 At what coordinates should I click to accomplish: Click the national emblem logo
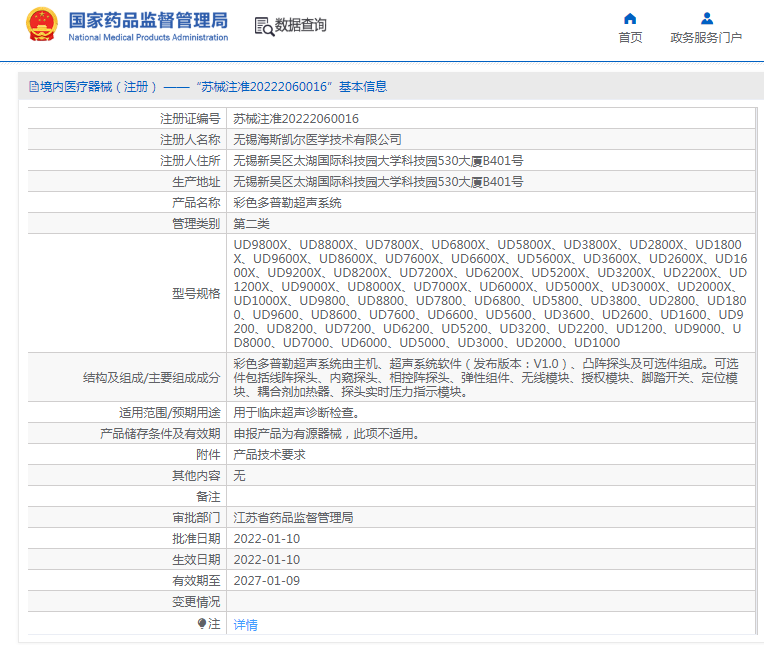click(x=41, y=24)
